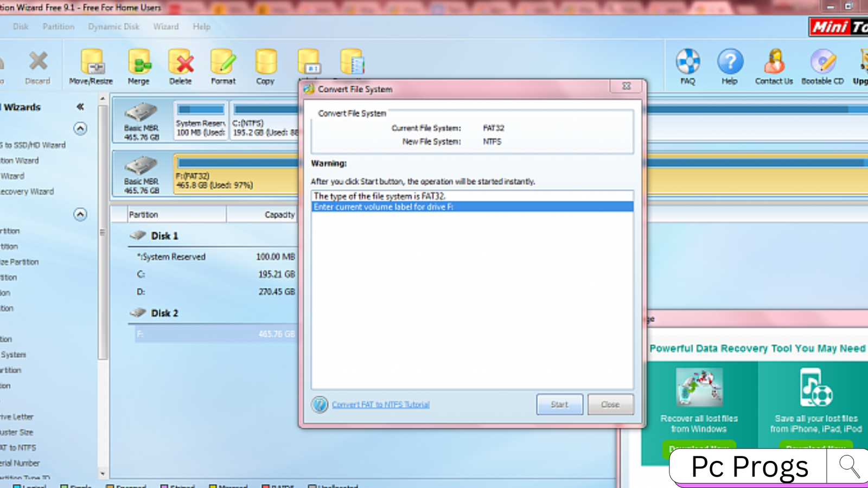Click the 'Powerful Data Recovery Tool' heading
The width and height of the screenshot is (868, 488).
[x=757, y=349]
